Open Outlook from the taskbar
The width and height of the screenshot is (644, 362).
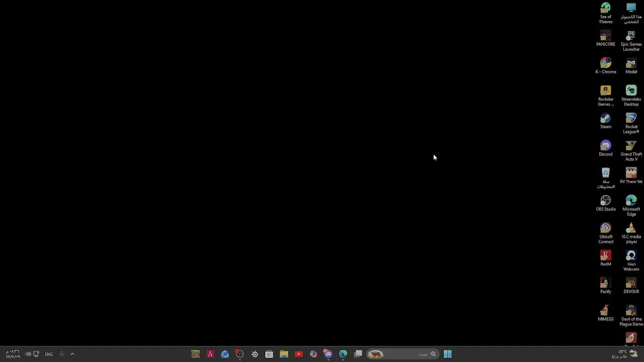(x=225, y=354)
